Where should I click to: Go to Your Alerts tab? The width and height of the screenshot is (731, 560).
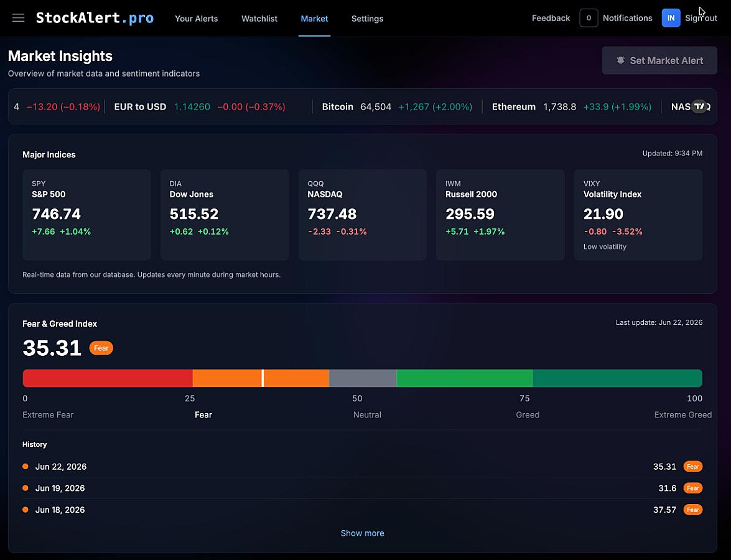click(196, 19)
